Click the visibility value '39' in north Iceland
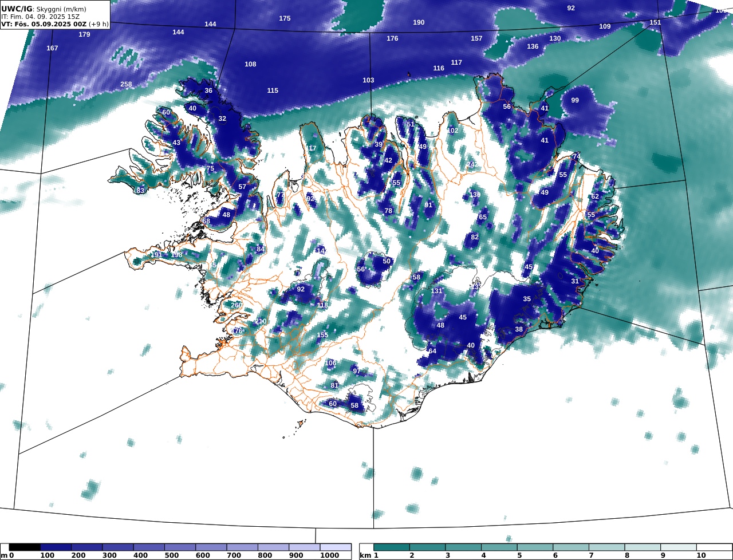Viewport: 733px width, 560px height. [x=379, y=144]
